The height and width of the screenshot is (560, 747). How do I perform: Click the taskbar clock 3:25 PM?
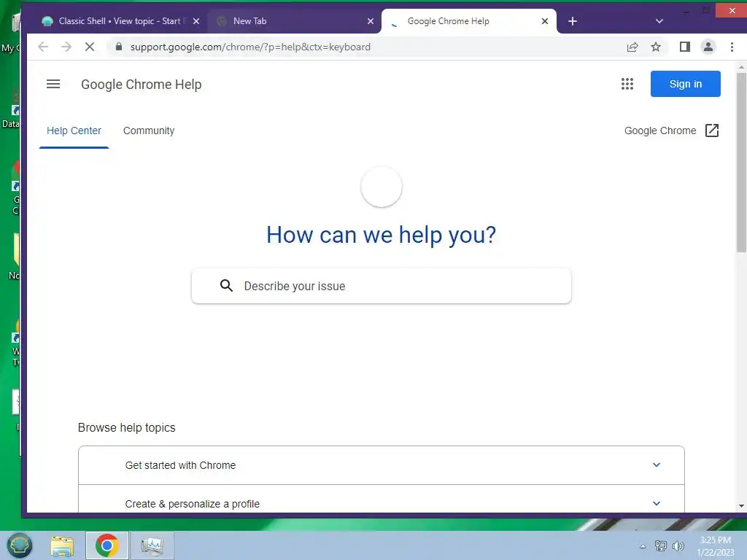point(715,540)
